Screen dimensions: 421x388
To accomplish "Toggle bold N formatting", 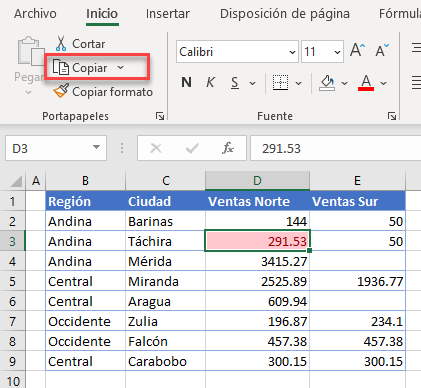I will tap(186, 82).
